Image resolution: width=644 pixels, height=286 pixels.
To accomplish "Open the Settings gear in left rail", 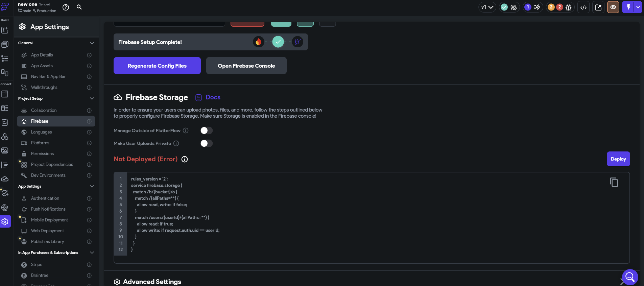I will pos(5,222).
